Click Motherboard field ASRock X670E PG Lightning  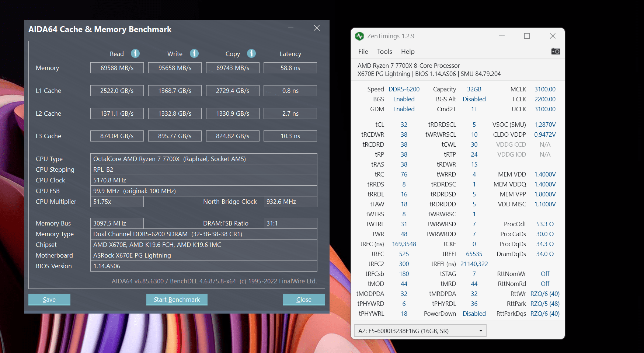204,255
